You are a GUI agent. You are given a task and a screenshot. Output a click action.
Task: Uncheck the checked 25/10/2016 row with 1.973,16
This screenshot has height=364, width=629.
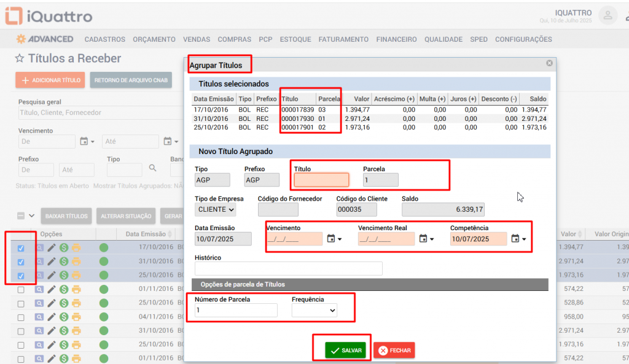[x=21, y=276]
